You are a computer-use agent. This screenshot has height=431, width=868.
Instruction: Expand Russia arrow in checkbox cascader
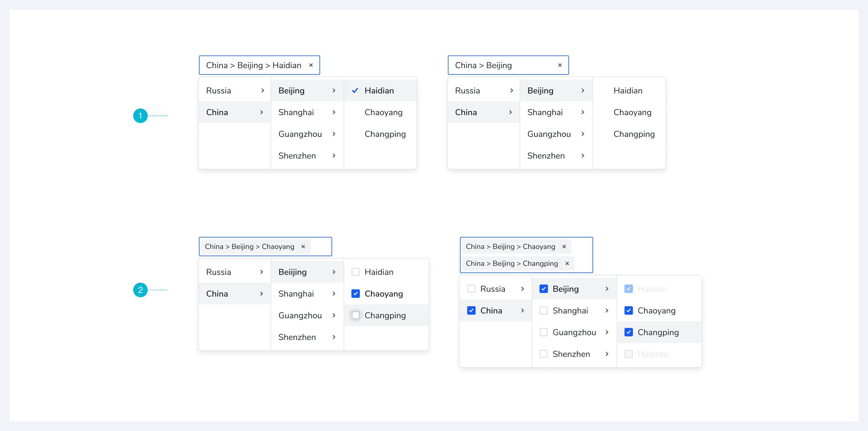522,288
